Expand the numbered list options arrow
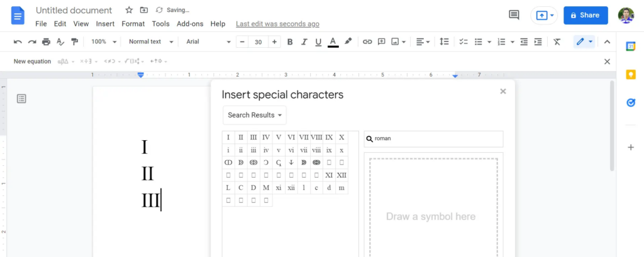The image size is (644, 257). pos(512,41)
